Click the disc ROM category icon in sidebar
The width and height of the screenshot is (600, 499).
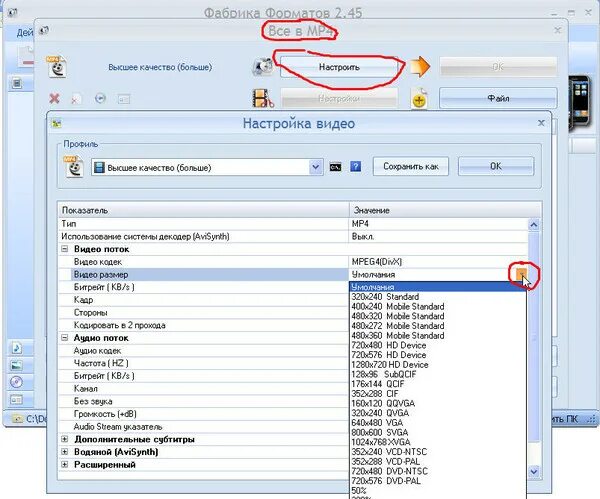click(x=16, y=382)
